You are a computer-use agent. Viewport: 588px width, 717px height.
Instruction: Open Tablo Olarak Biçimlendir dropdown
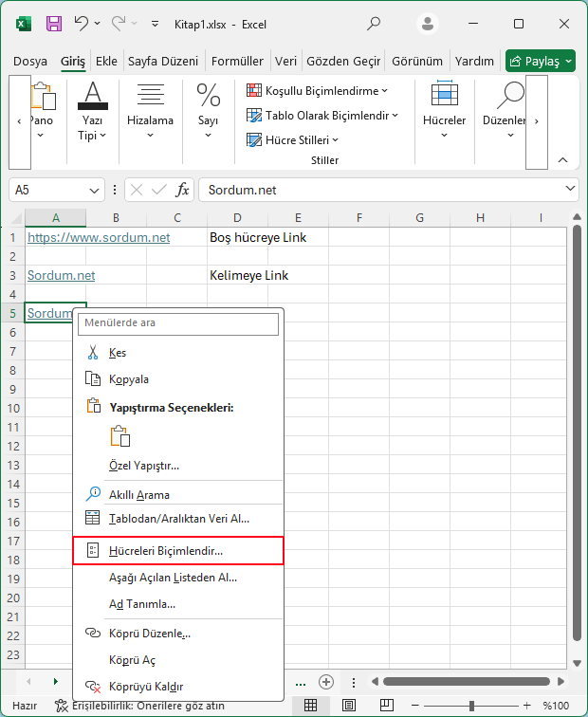(x=322, y=116)
